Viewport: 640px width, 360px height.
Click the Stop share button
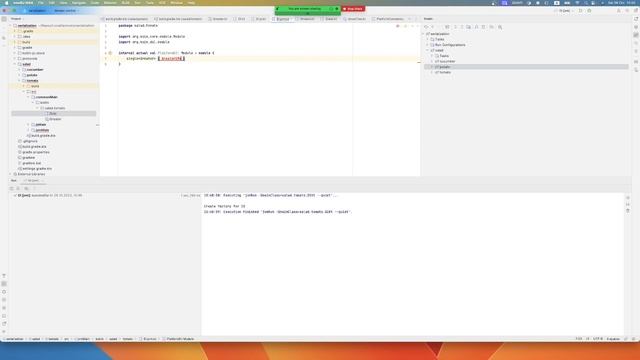tap(353, 9)
